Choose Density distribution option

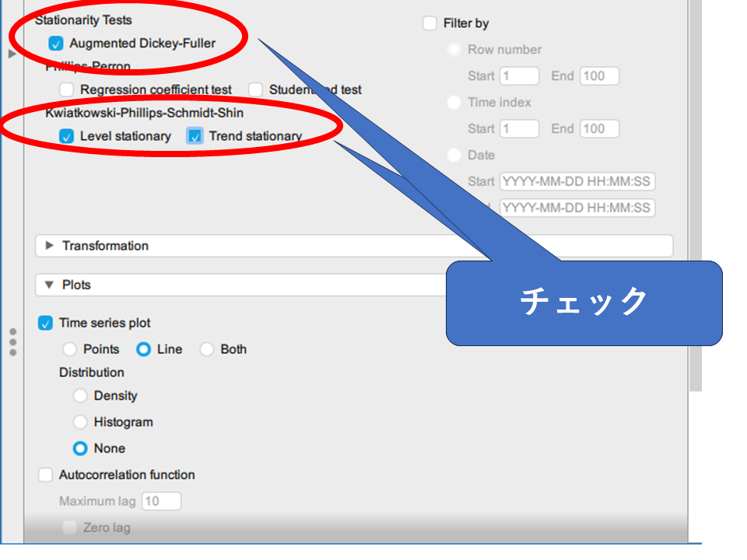point(80,396)
